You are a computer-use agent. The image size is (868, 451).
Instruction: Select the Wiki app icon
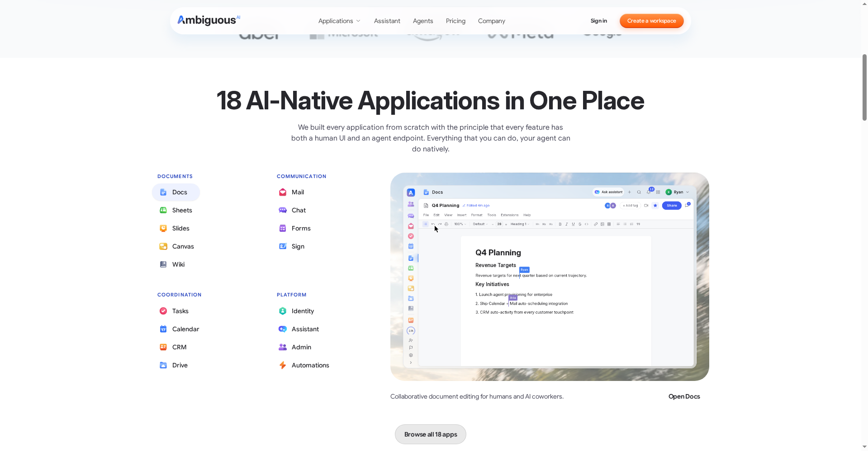[163, 264]
